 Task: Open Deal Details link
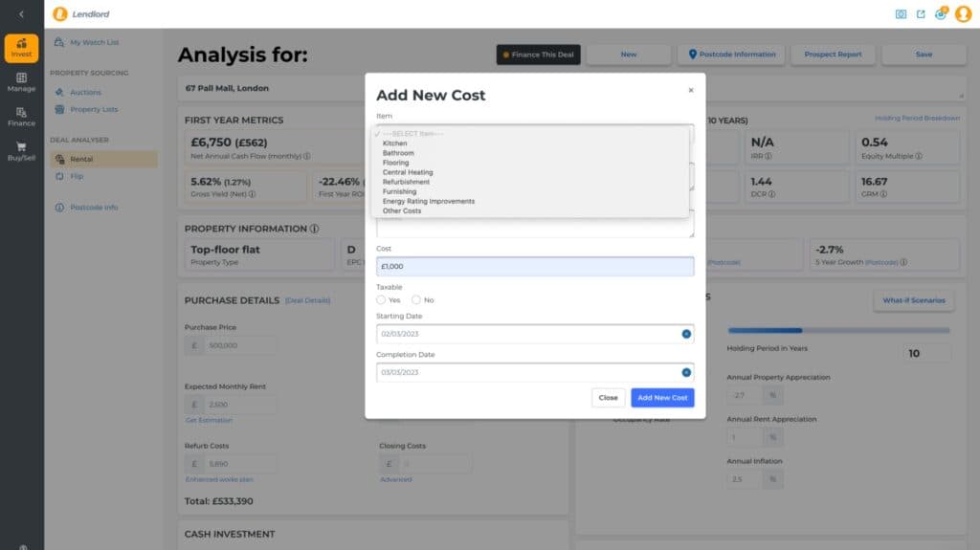tap(307, 301)
